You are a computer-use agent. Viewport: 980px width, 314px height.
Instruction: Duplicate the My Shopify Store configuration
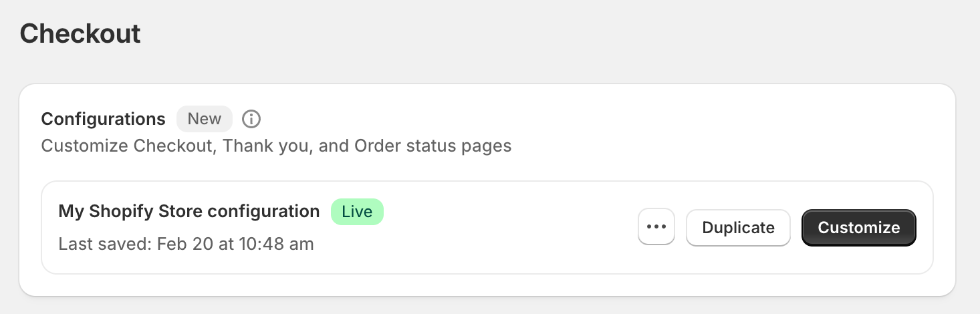point(738,227)
